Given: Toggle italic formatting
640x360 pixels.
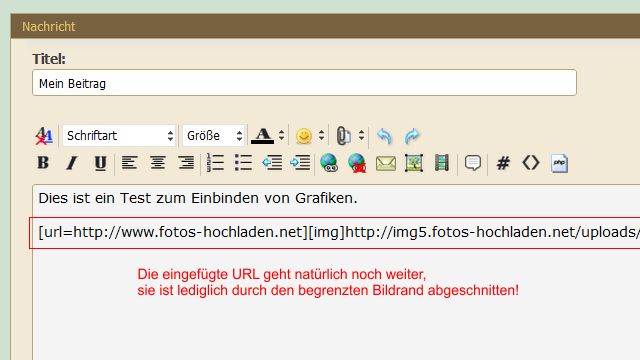Looking at the screenshot, I should [72, 163].
